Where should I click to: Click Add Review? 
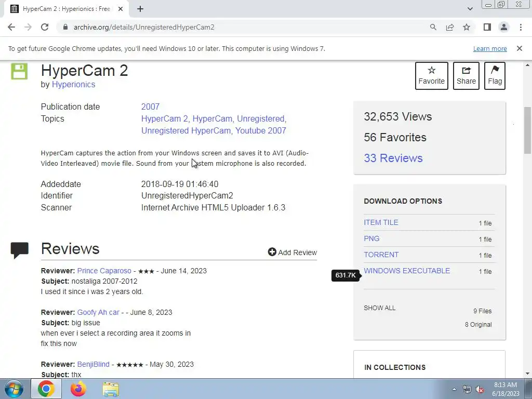(292, 252)
